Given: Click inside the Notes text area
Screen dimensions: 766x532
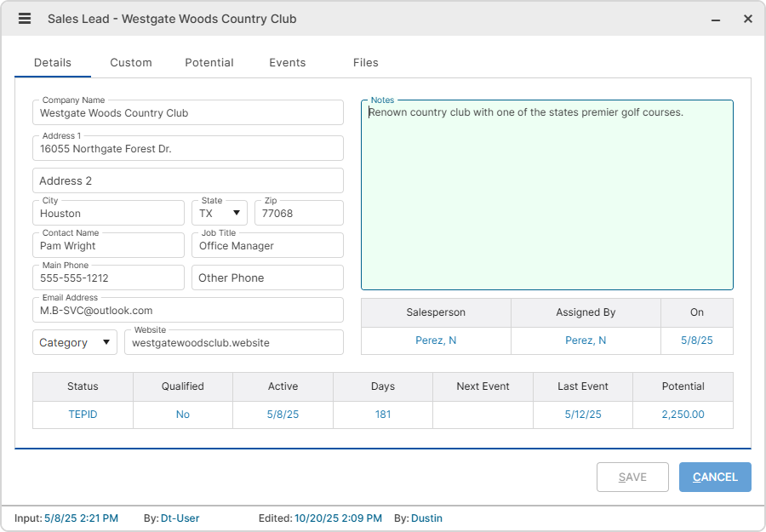Looking at the screenshot, I should tap(547, 196).
